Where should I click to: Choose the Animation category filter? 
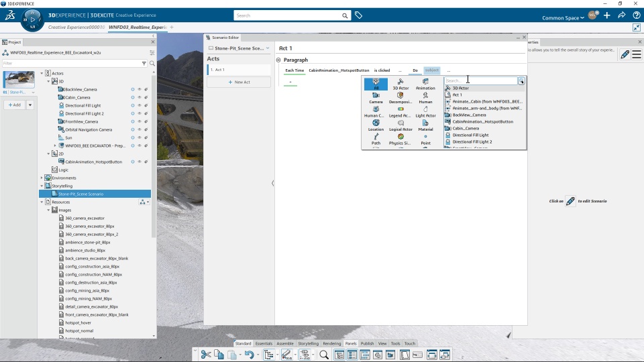coord(425,84)
